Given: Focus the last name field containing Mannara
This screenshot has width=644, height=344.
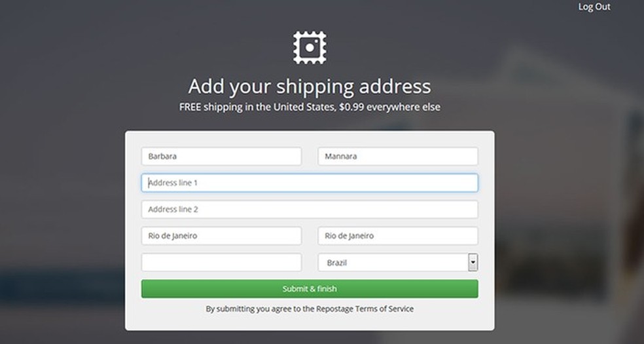Looking at the screenshot, I should click(397, 157).
